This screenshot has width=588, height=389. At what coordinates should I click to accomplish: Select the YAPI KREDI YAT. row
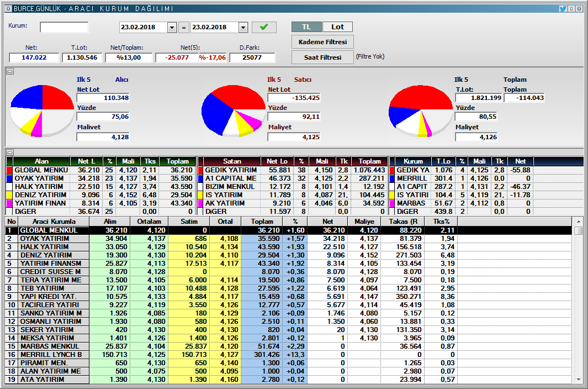[x=289, y=296]
